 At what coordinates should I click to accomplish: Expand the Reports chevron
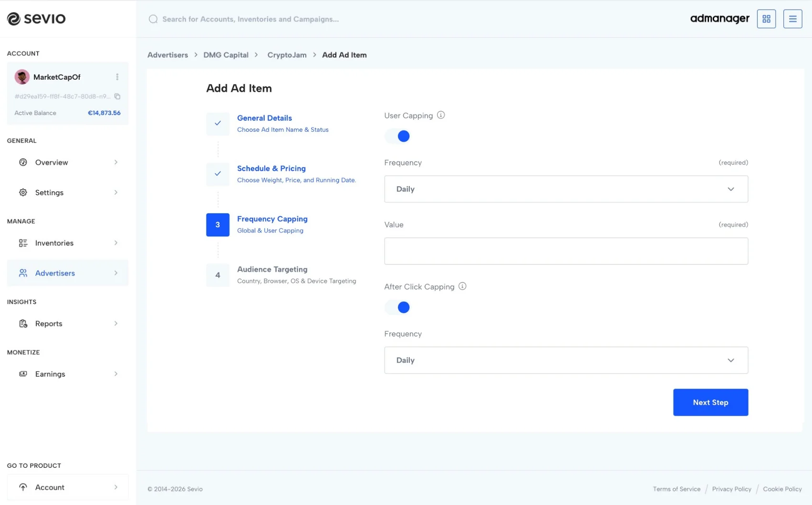(x=116, y=324)
